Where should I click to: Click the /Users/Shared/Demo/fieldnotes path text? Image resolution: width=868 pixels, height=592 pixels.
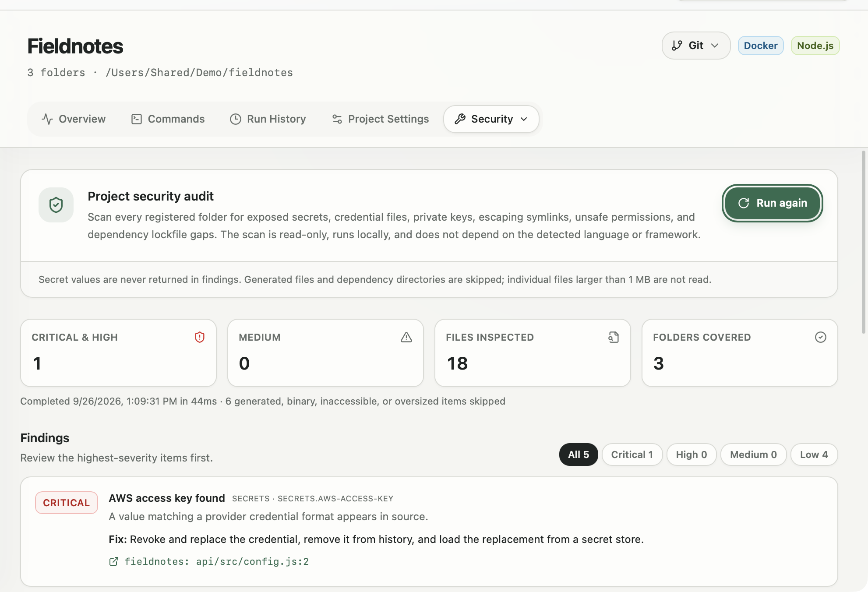[x=199, y=73]
